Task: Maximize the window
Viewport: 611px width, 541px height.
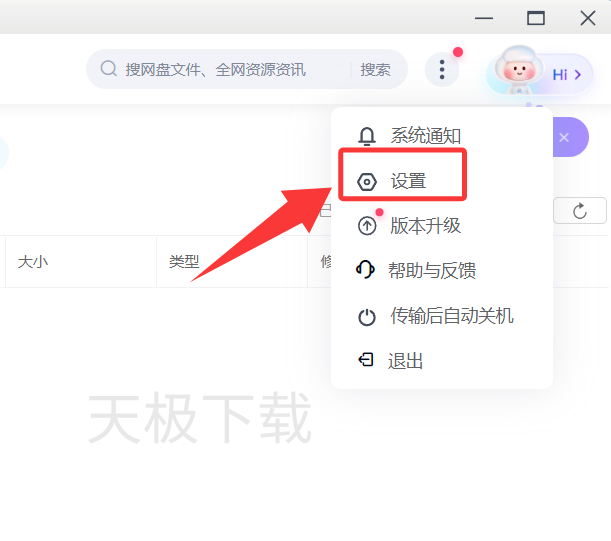Action: point(536,18)
